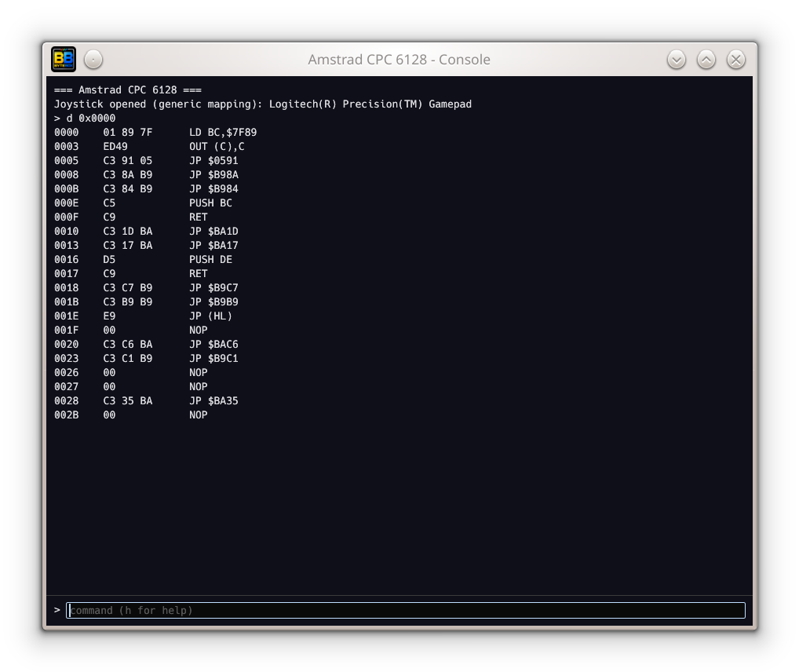Click instruction 'JP $BAC6'
The height and width of the screenshot is (672, 799).
click(214, 345)
